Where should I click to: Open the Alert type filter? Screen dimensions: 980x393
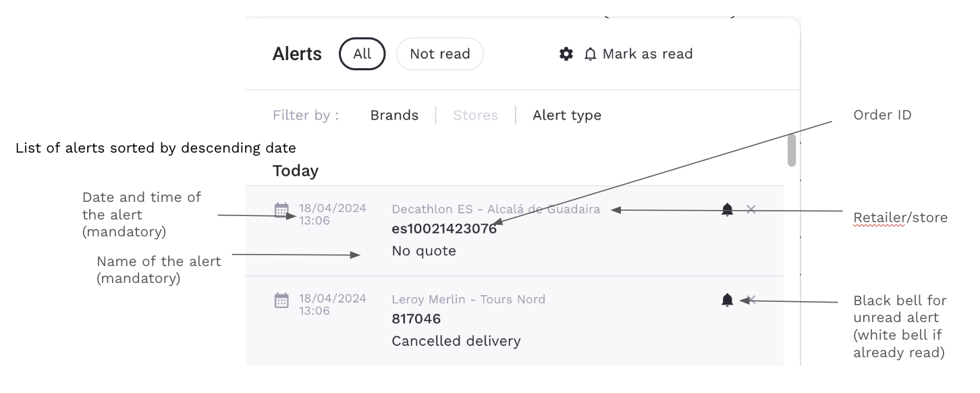pyautogui.click(x=567, y=115)
